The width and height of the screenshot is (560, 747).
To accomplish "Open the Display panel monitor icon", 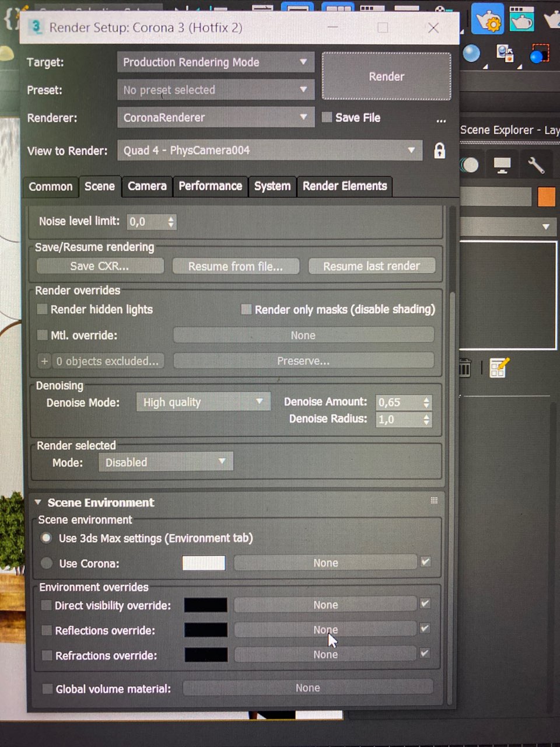I will pos(502,165).
